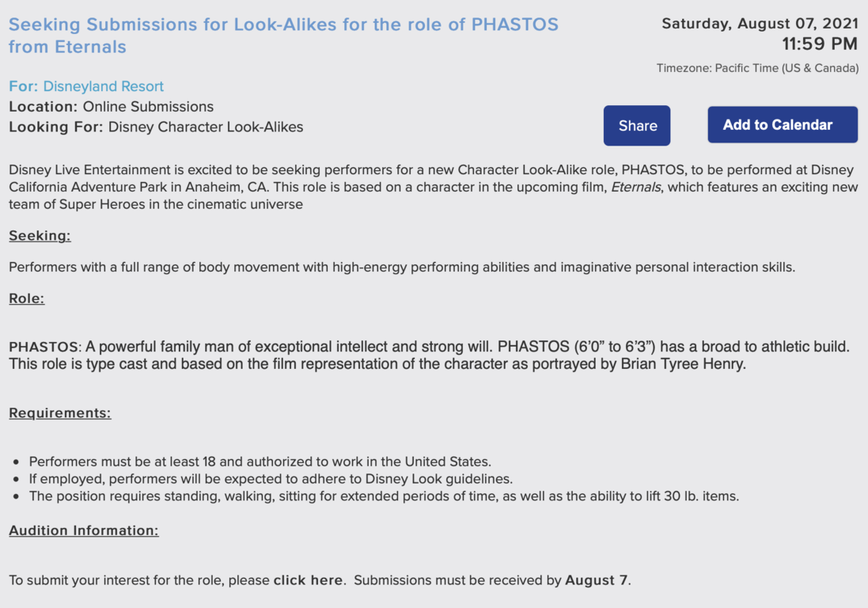The height and width of the screenshot is (608, 868).
Task: Click the Share button
Action: (x=637, y=126)
